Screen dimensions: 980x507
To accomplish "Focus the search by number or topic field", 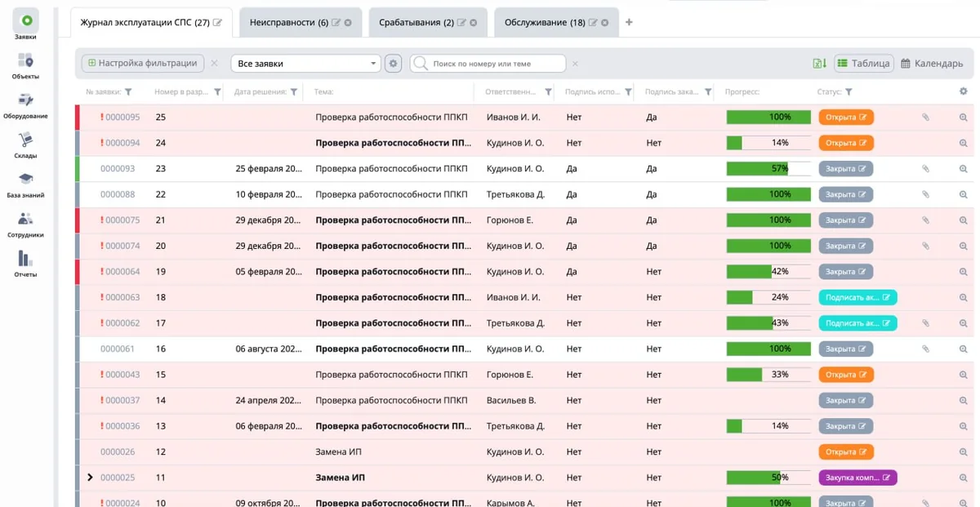I will (x=488, y=64).
